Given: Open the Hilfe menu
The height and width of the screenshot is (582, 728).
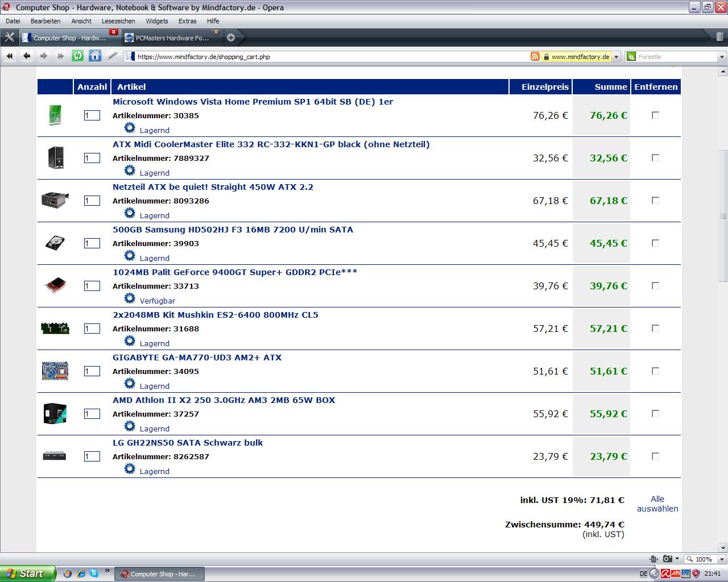Looking at the screenshot, I should tap(213, 21).
